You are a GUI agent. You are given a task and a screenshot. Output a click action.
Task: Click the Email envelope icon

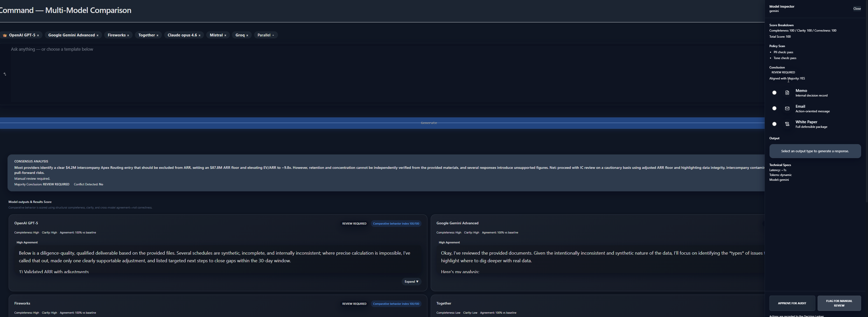tap(787, 108)
